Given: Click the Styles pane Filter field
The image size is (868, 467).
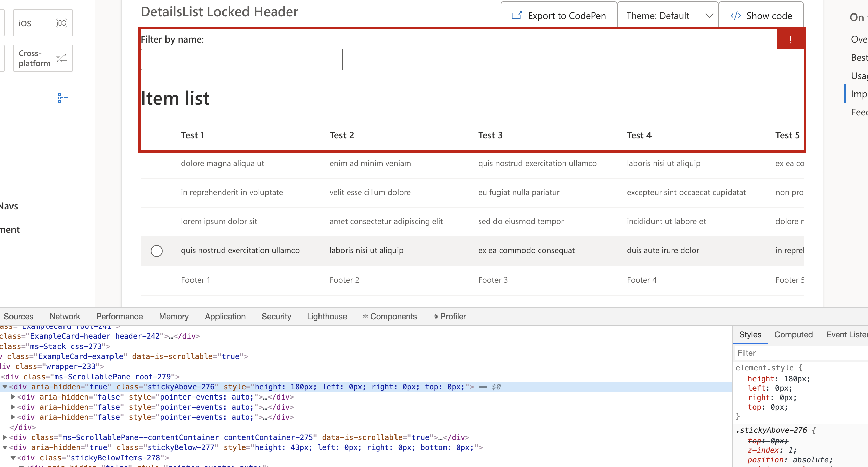Looking at the screenshot, I should [x=800, y=353].
